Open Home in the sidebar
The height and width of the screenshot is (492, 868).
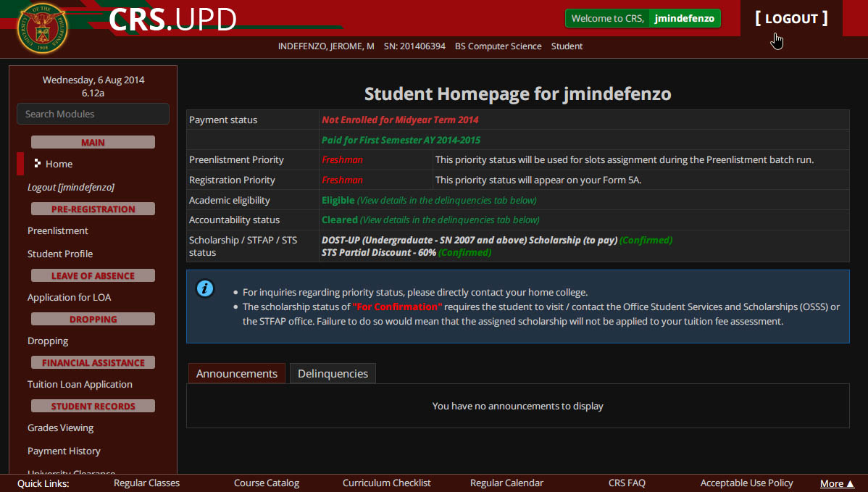pos(59,164)
